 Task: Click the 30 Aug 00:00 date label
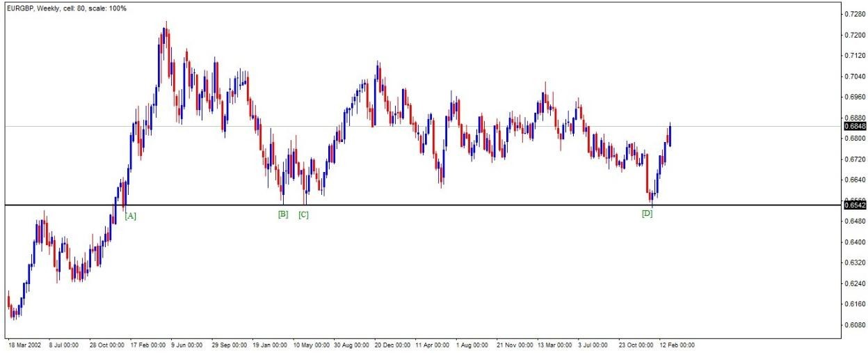pyautogui.click(x=352, y=345)
